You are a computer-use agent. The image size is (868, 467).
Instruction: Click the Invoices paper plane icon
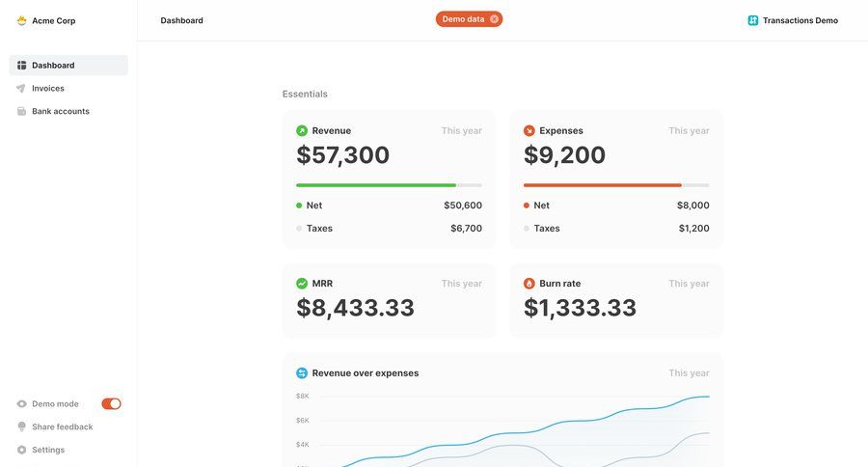tap(21, 88)
